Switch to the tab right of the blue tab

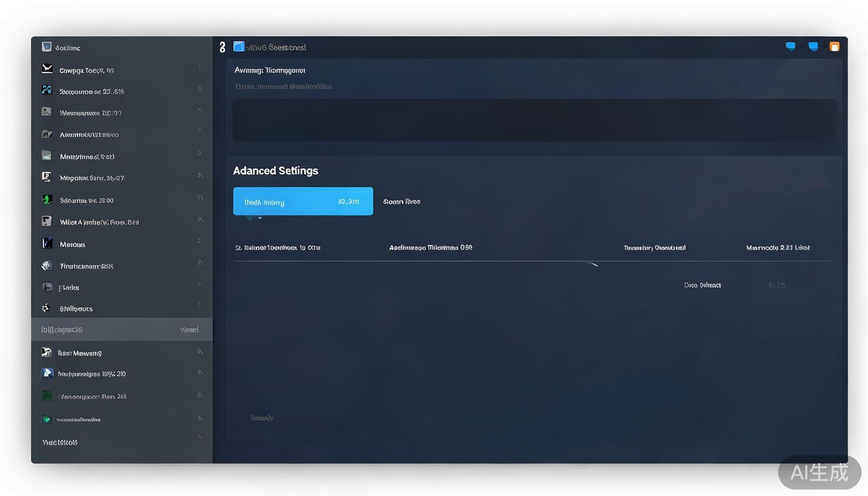coord(402,201)
